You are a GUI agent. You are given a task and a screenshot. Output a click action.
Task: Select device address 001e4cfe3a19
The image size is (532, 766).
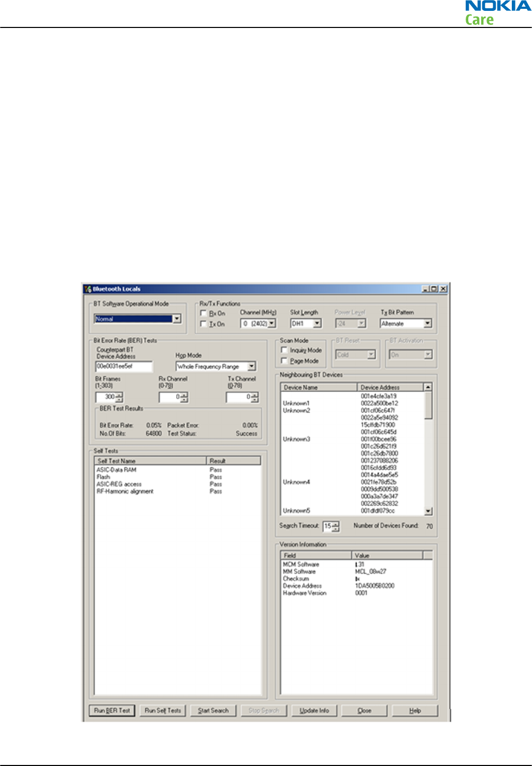379,396
